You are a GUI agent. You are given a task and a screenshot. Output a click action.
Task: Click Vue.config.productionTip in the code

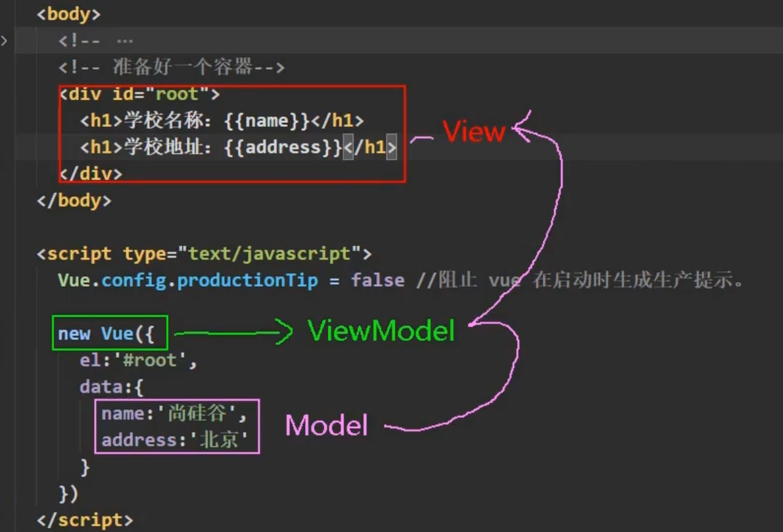tap(188, 280)
